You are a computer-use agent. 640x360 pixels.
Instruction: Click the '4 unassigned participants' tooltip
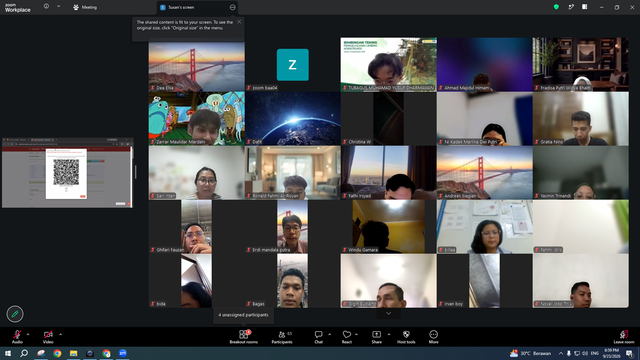point(243,315)
